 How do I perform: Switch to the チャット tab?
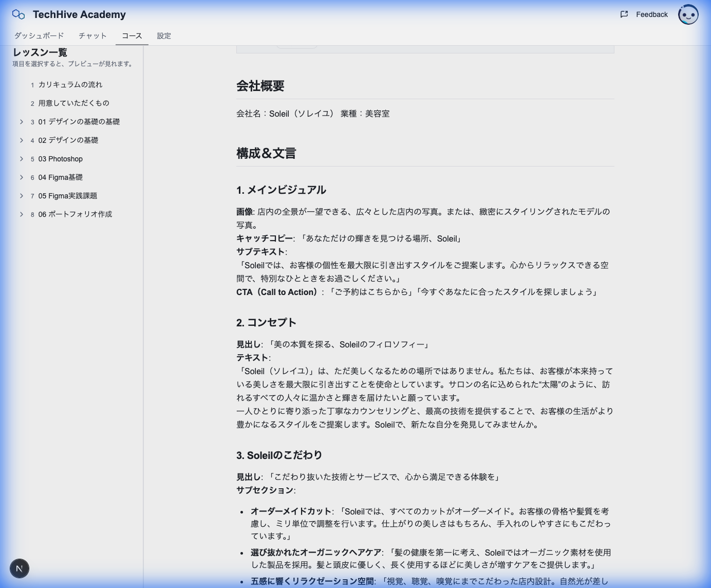(x=92, y=35)
